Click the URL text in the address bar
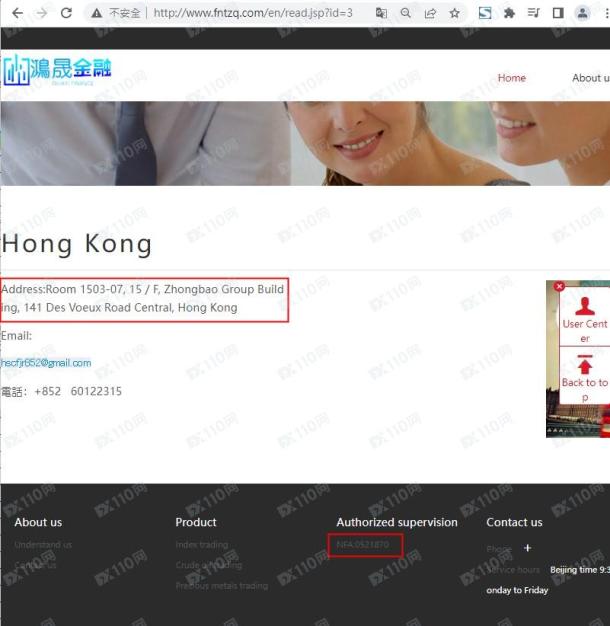The width and height of the screenshot is (610, 626). point(253,13)
